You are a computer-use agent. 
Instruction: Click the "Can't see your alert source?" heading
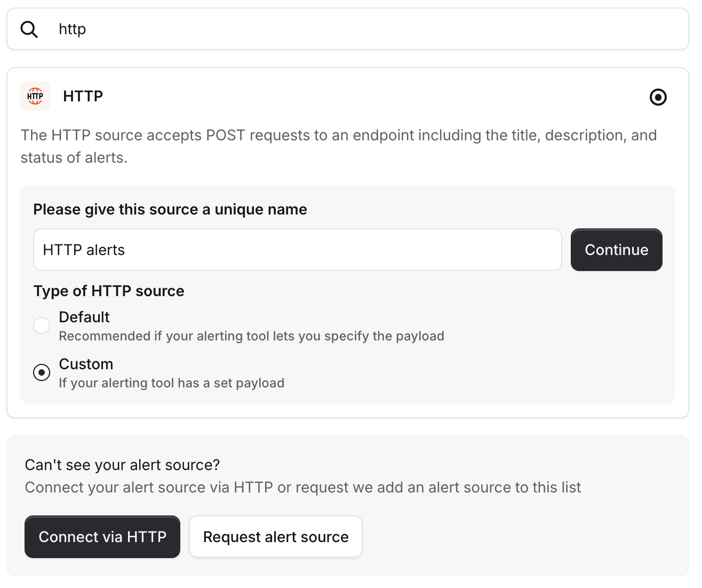(x=122, y=465)
